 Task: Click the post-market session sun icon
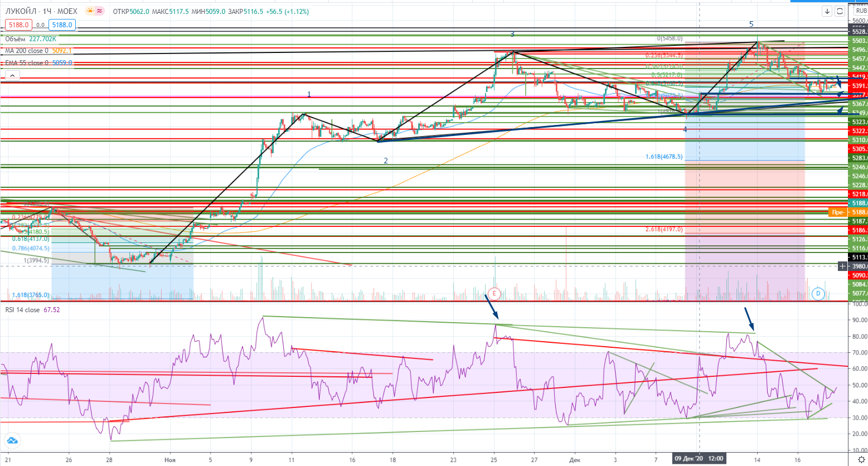[x=90, y=11]
